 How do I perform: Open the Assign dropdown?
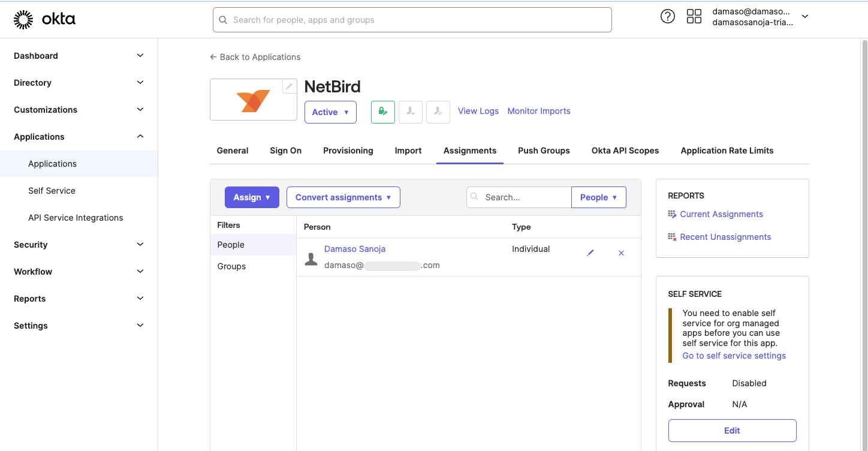(252, 197)
